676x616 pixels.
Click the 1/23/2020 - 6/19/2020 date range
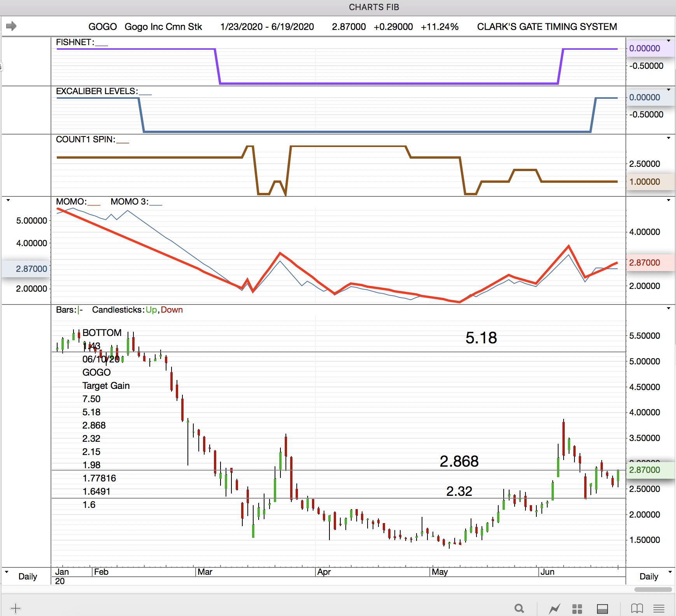tap(267, 26)
